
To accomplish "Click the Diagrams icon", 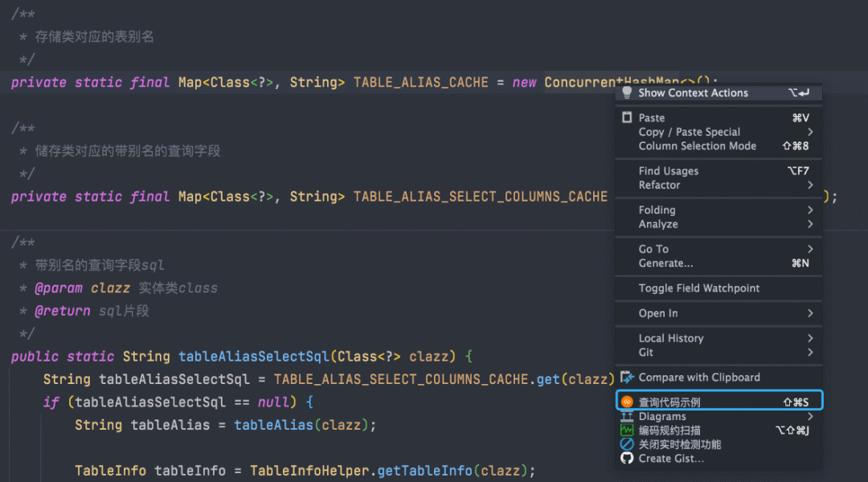I will click(x=627, y=416).
